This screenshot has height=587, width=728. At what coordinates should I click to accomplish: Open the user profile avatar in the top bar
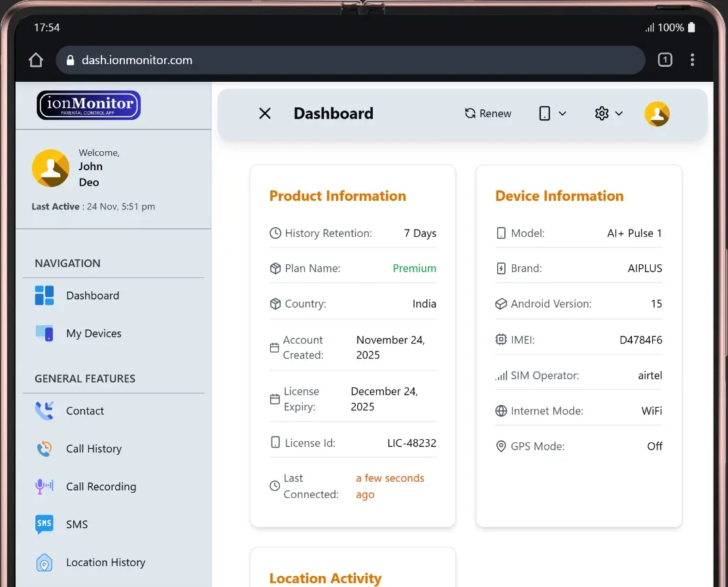[657, 113]
